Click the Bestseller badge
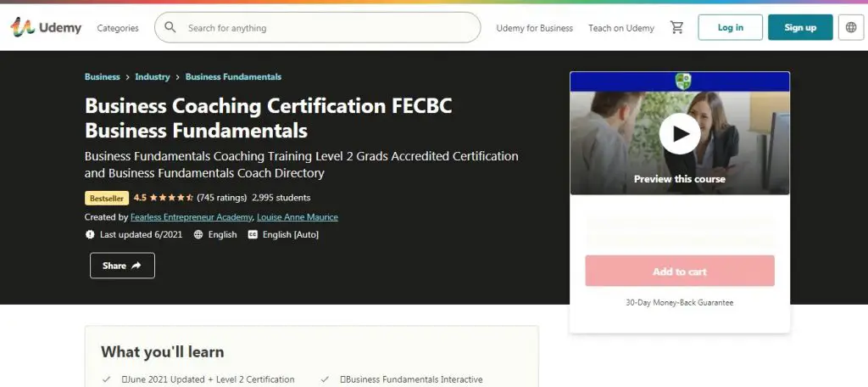868x387 pixels. [106, 198]
